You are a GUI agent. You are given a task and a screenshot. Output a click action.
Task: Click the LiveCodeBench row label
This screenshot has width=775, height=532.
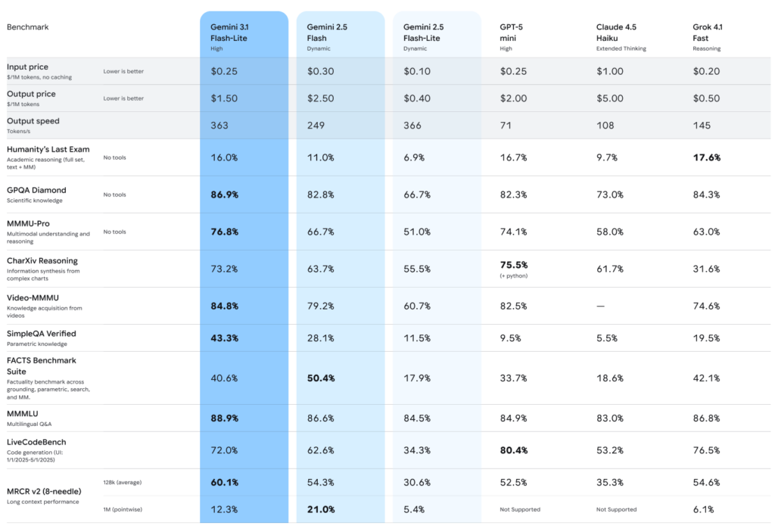tap(36, 442)
